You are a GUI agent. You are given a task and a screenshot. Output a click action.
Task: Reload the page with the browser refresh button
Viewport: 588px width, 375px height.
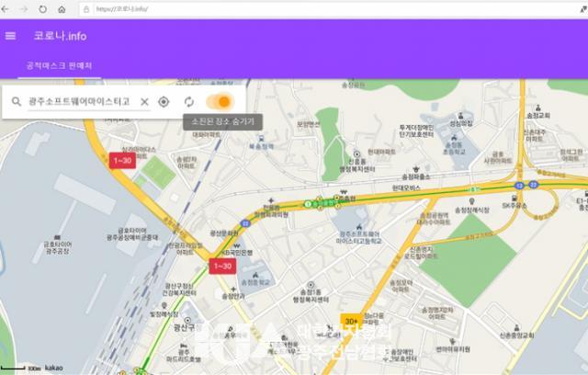(43, 9)
